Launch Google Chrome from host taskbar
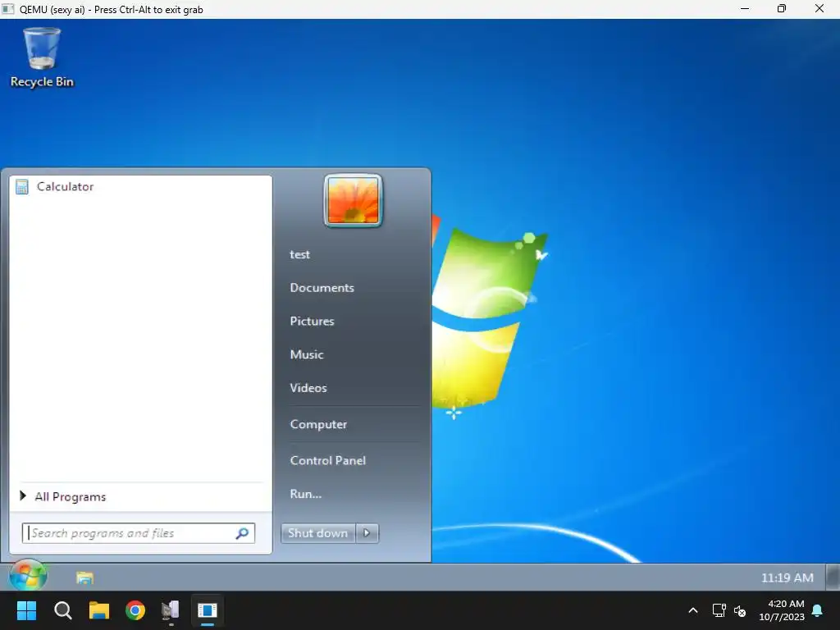Screen dimensions: 840x630 coord(135,610)
